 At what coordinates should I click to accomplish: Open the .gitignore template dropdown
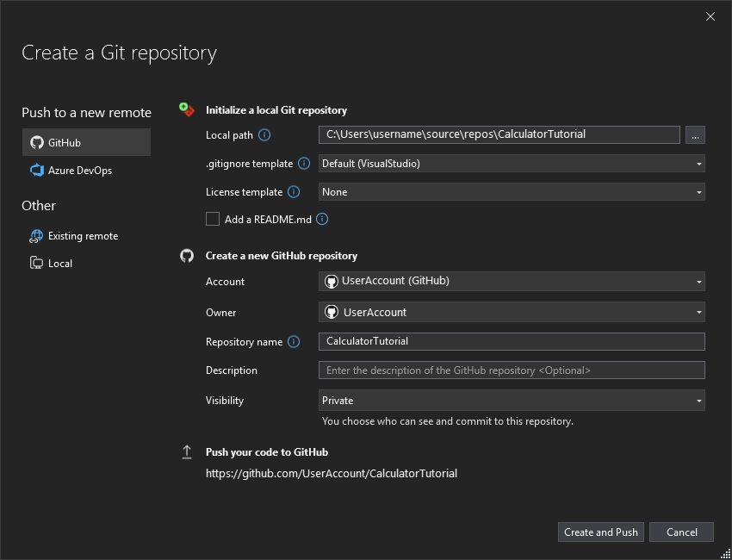click(512, 164)
